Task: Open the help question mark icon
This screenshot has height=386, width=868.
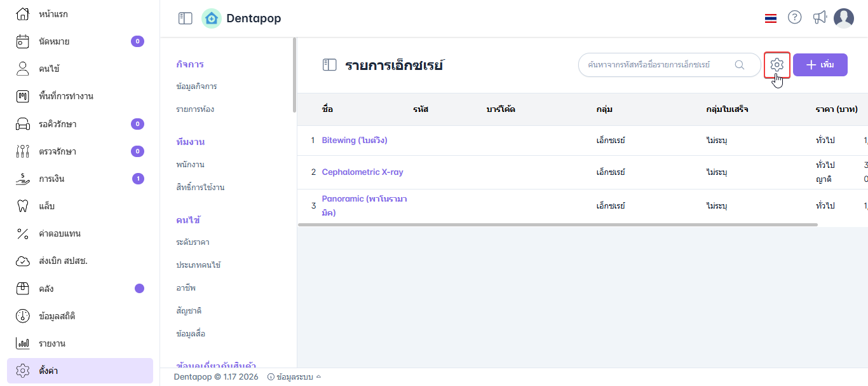Action: (794, 18)
